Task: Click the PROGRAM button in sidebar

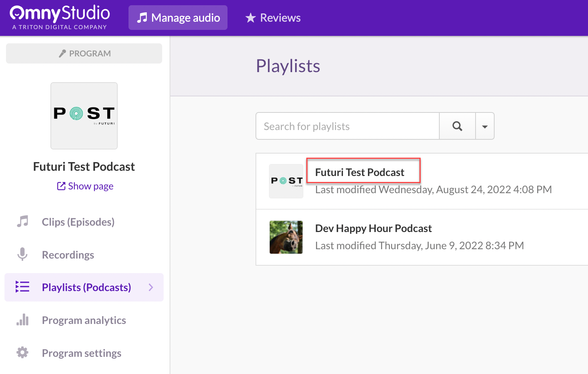Action: click(x=84, y=53)
